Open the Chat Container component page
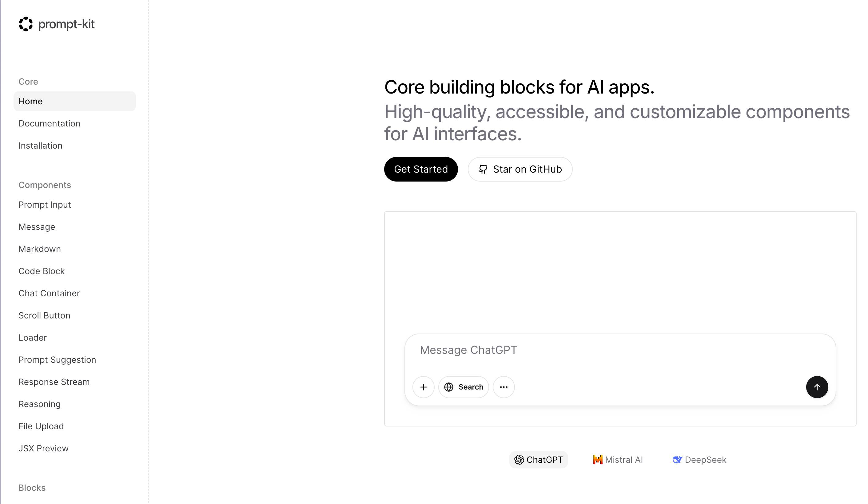The width and height of the screenshot is (868, 504). pyautogui.click(x=49, y=293)
